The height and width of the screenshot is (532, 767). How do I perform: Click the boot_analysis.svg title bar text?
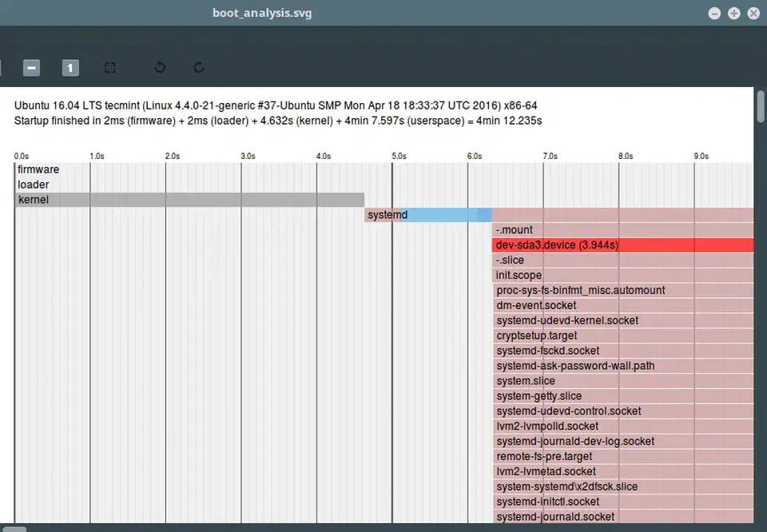(x=262, y=13)
